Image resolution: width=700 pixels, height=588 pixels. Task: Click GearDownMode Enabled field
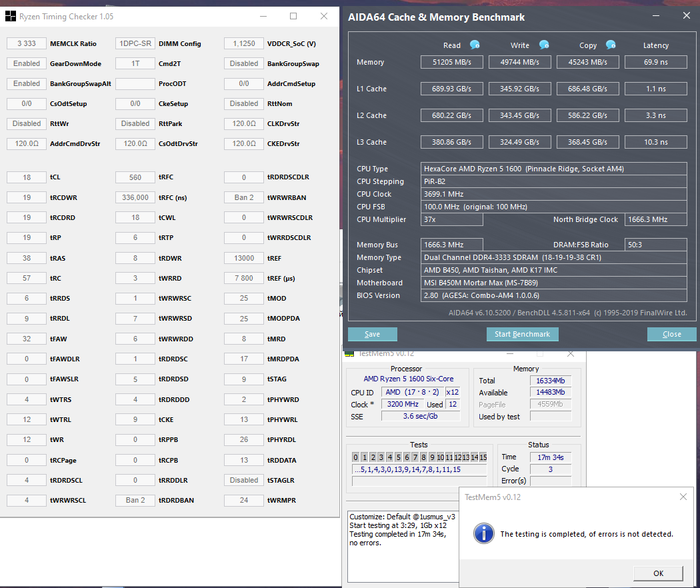27,63
